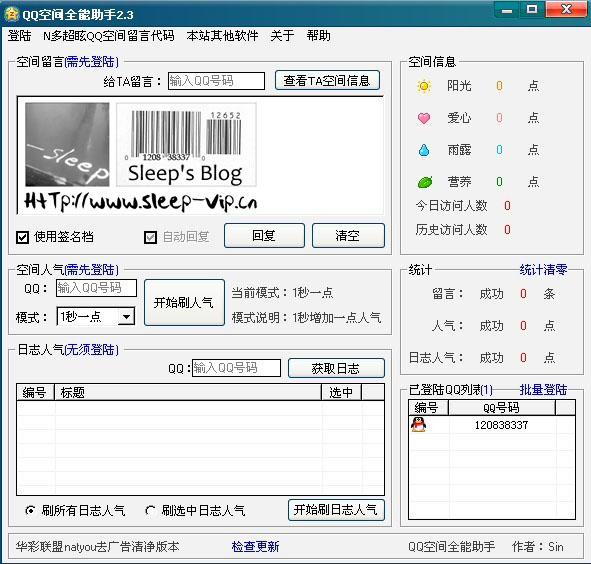The width and height of the screenshot is (591, 564).
Task: Click the 获取日志 button
Action: (336, 368)
